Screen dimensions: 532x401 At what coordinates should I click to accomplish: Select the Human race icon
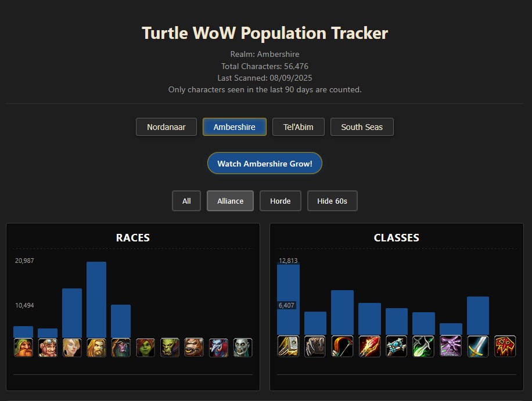96,348
